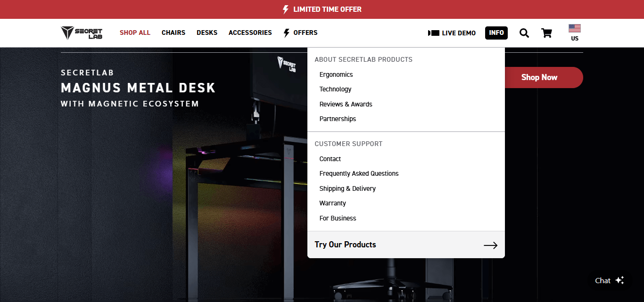Click the arrow beside Try Our Products
This screenshot has width=644, height=302.
tap(491, 245)
